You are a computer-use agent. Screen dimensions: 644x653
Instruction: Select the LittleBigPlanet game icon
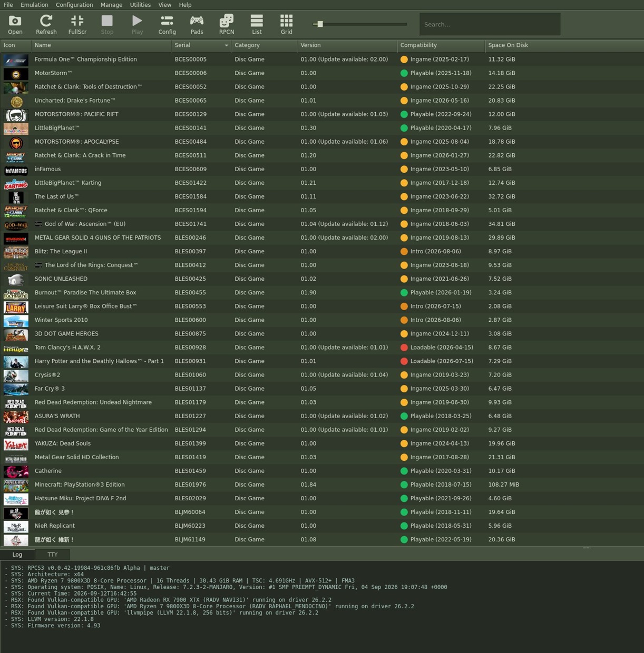pyautogui.click(x=16, y=128)
